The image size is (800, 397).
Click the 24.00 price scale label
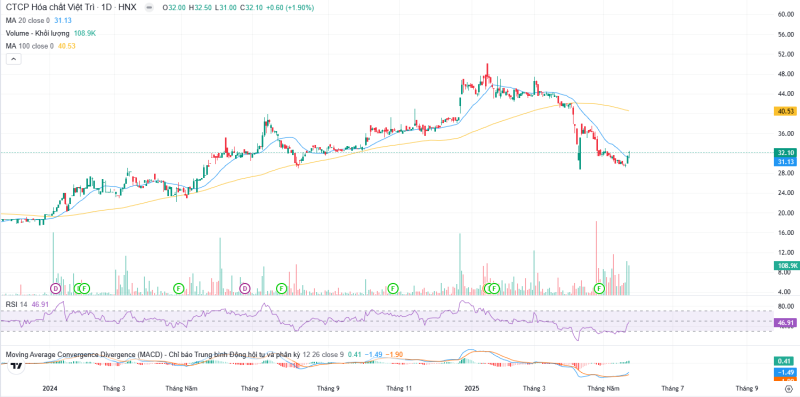pos(785,193)
